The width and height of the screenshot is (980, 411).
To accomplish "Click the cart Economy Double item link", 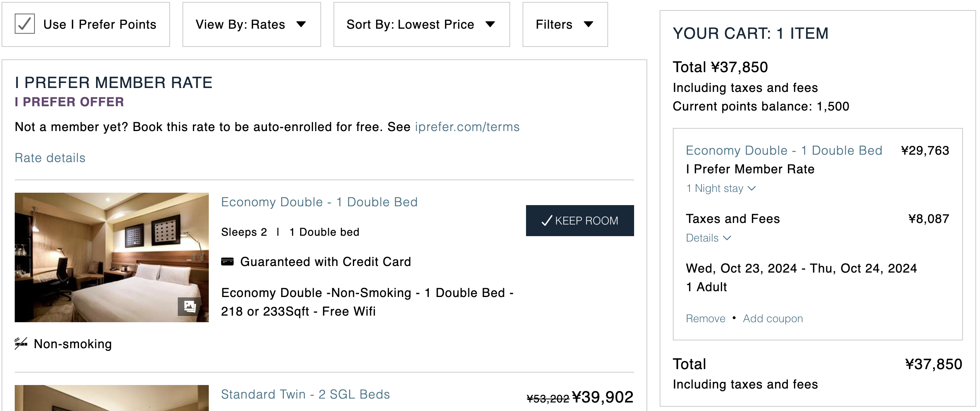I will point(784,150).
